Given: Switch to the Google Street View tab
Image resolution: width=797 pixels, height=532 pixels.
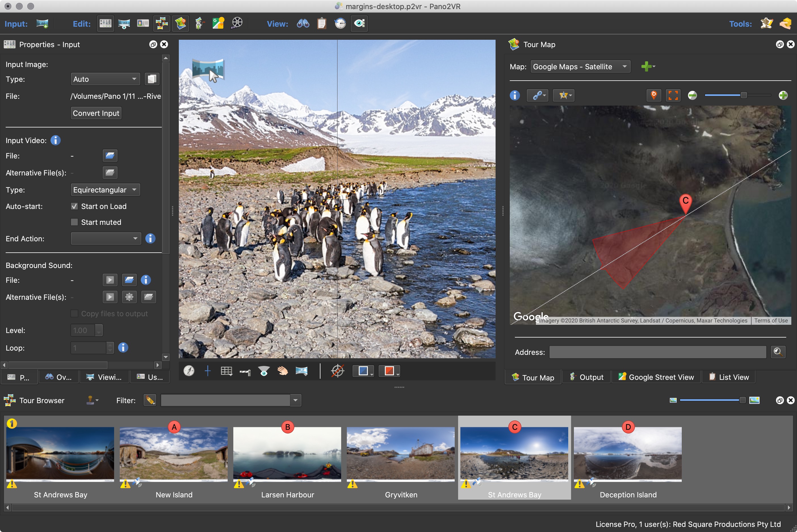Looking at the screenshot, I should click(656, 377).
